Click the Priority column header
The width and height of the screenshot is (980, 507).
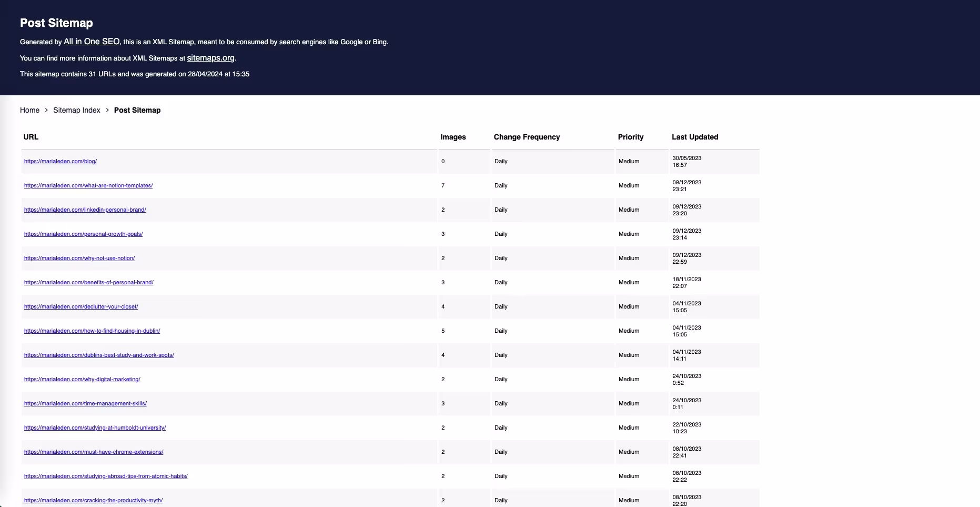tap(631, 137)
